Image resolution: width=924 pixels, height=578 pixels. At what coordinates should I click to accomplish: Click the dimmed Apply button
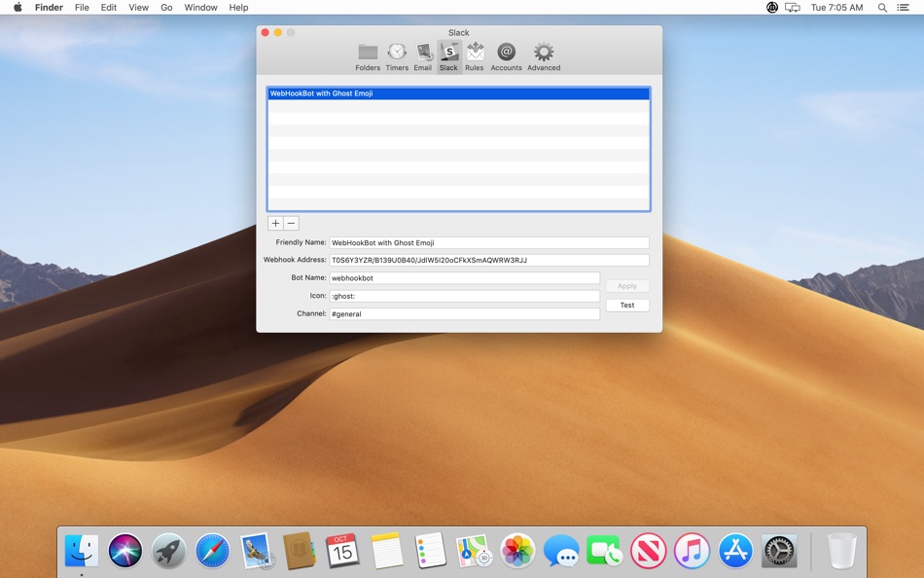pyautogui.click(x=627, y=286)
